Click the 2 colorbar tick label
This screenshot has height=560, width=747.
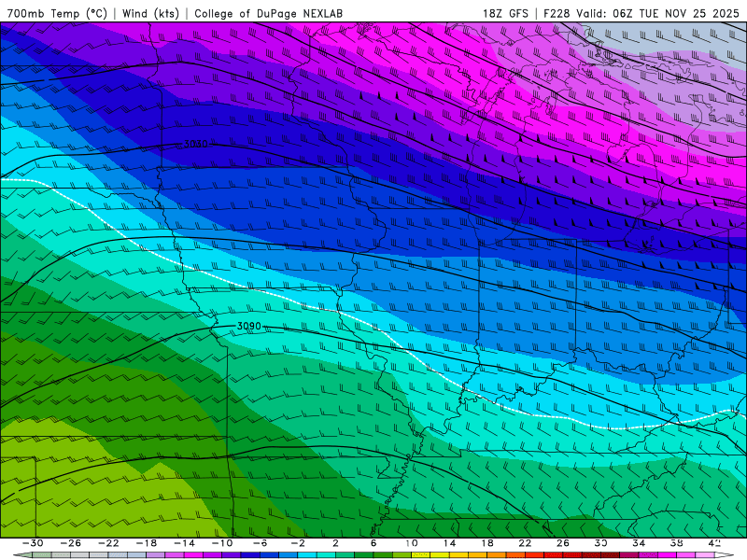(x=335, y=543)
